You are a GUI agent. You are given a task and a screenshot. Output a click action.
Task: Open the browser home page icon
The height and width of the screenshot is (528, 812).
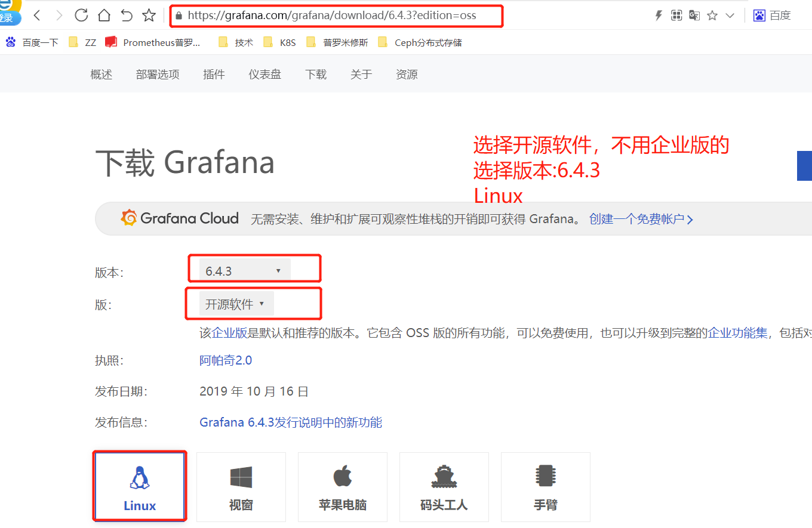click(104, 16)
